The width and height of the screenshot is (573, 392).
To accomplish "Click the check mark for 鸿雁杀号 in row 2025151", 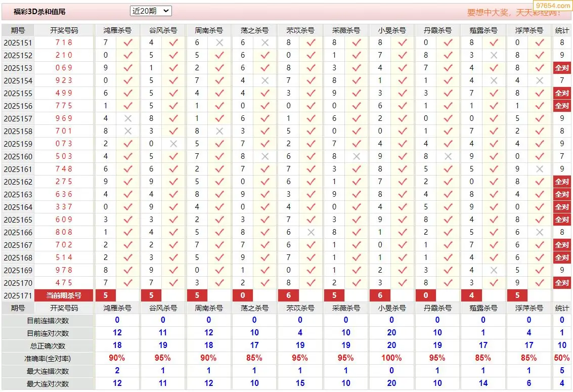I will coord(128,43).
